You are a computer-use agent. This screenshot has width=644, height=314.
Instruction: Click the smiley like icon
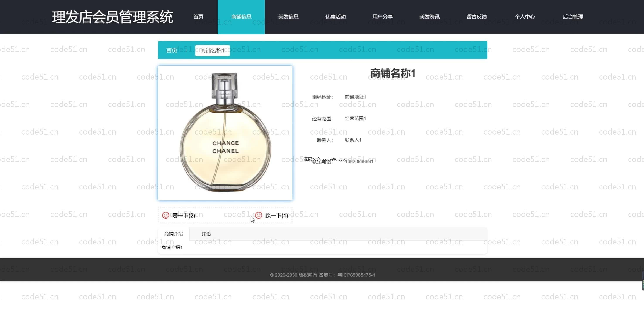pos(165,215)
